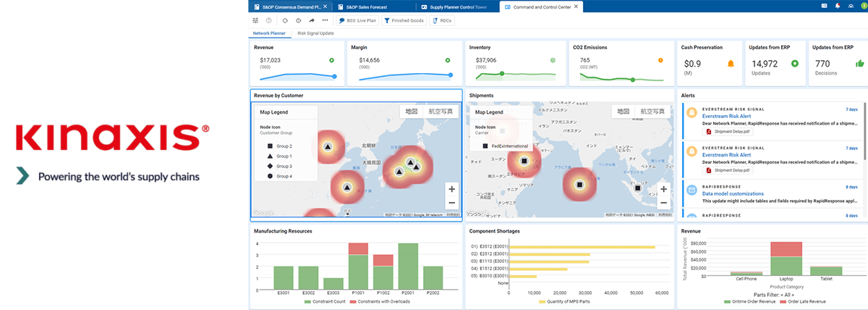Click the first Everstream alert bell icon

(692, 112)
